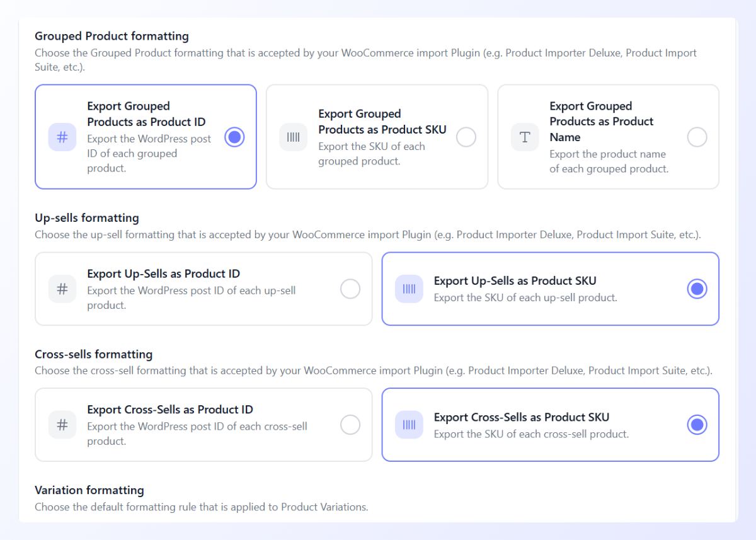
Task: Click 'Export the SKU of each grouped product' text
Action: coord(372,154)
